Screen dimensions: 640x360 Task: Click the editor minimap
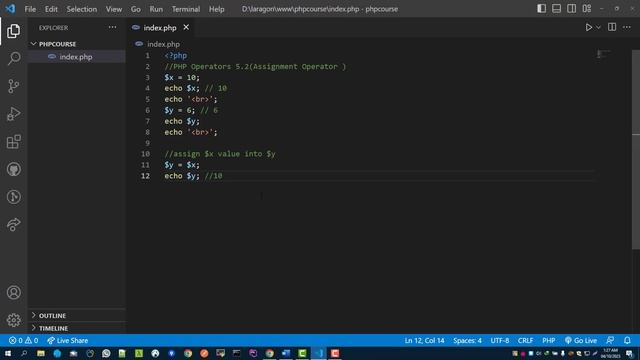click(x=603, y=54)
